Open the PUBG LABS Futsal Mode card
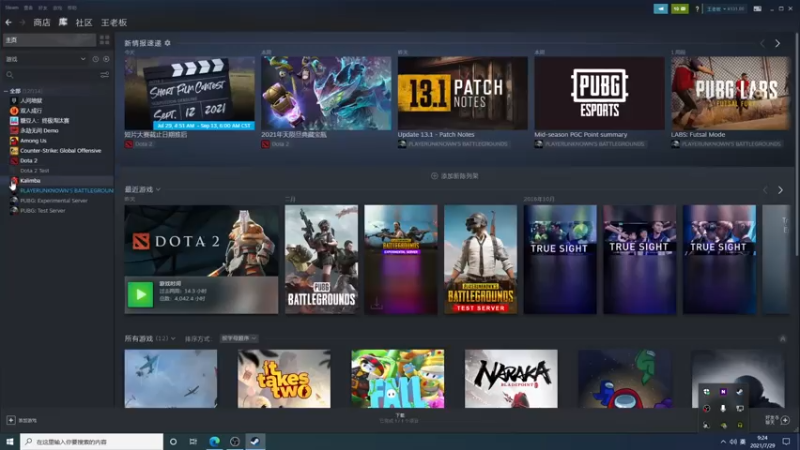The image size is (800, 450). pyautogui.click(x=731, y=93)
